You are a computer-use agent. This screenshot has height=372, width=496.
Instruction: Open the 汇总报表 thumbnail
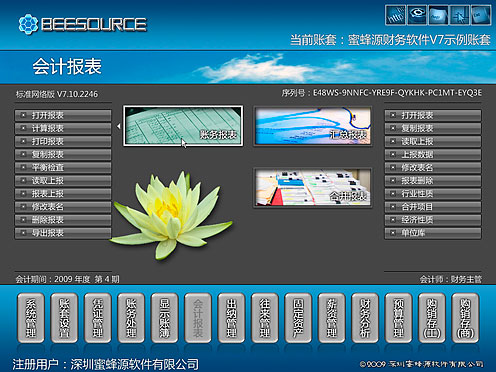point(313,126)
